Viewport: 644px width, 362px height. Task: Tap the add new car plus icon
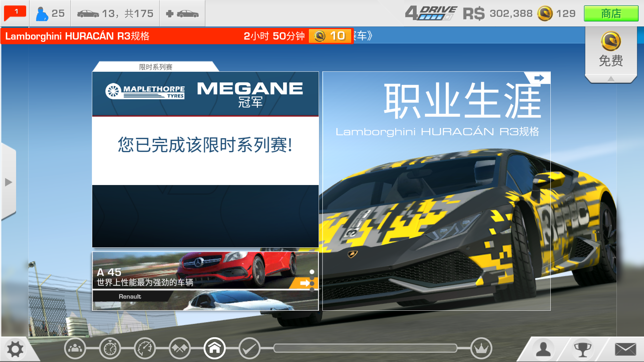pos(182,13)
